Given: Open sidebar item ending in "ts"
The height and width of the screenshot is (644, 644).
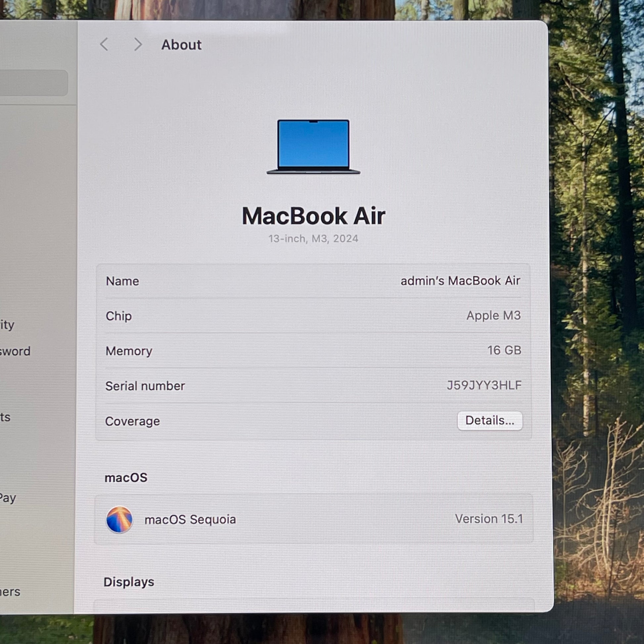Looking at the screenshot, I should (x=5, y=417).
